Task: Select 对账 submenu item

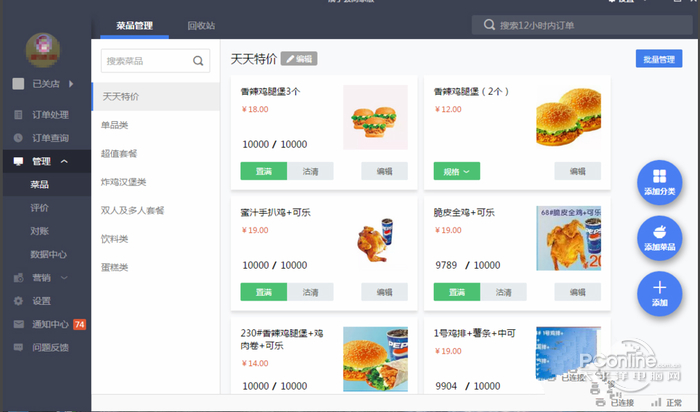Action: pyautogui.click(x=39, y=231)
